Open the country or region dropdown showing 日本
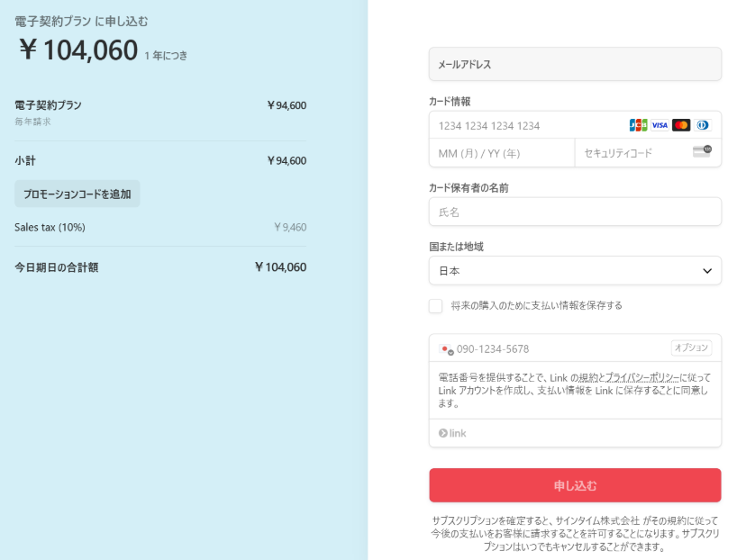The image size is (746, 560). 575,270
